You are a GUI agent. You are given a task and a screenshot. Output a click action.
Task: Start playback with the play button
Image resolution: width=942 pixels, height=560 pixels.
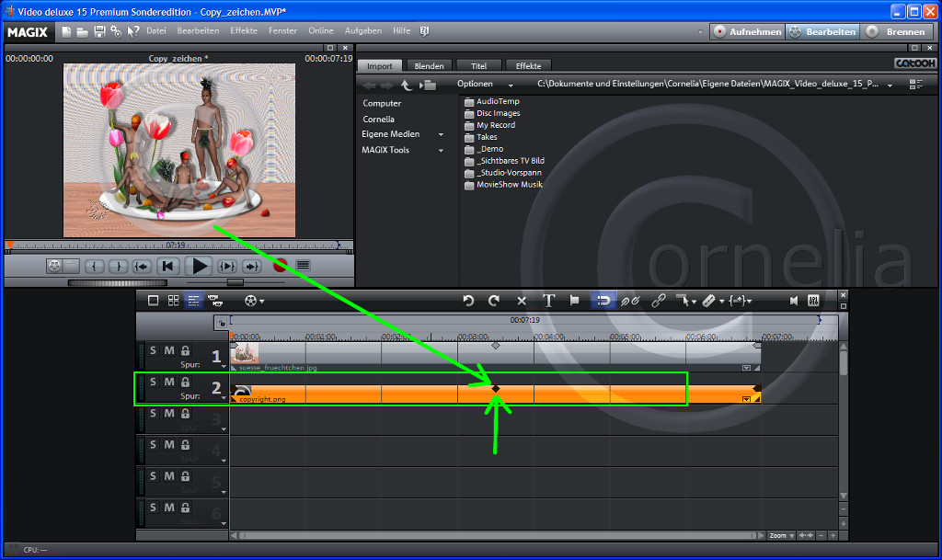coord(198,266)
